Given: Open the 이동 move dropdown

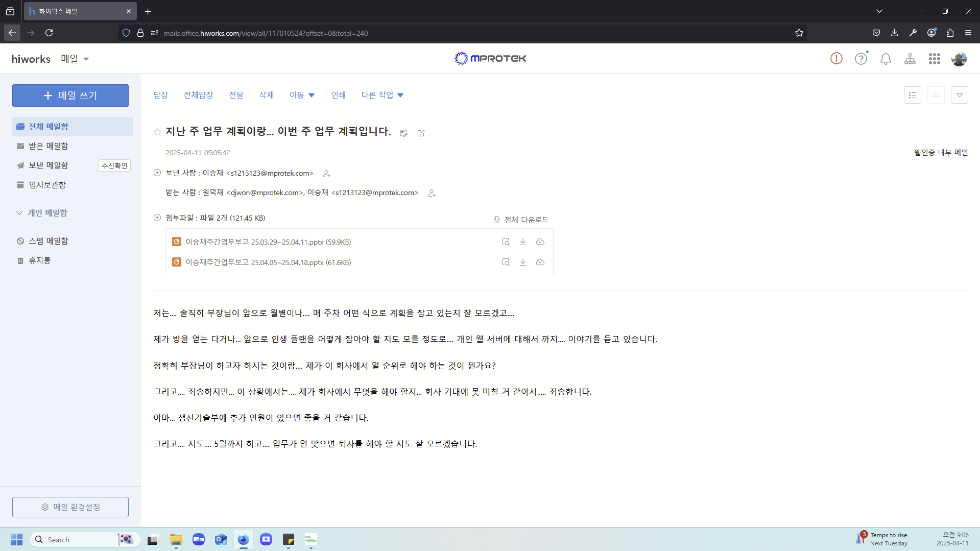Looking at the screenshot, I should (x=302, y=95).
